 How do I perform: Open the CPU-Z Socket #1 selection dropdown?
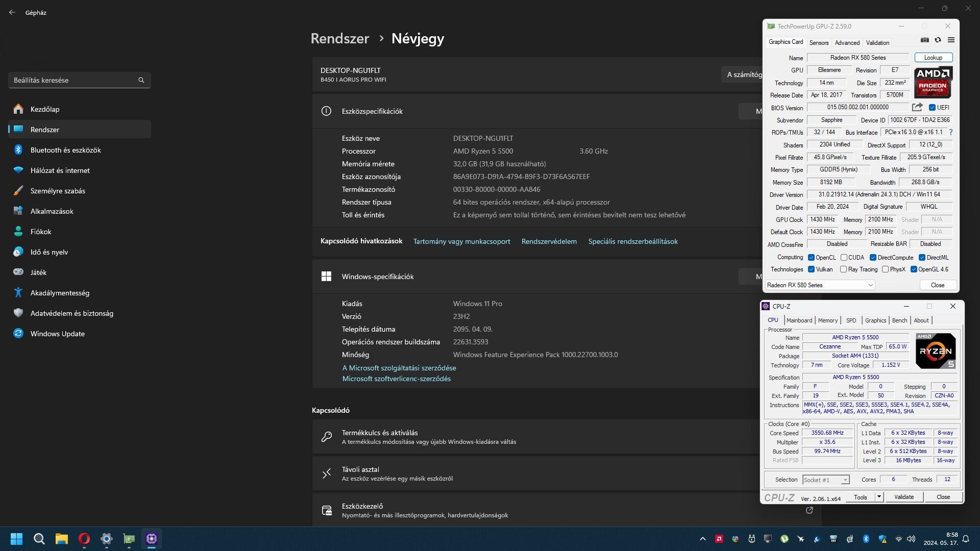(826, 480)
